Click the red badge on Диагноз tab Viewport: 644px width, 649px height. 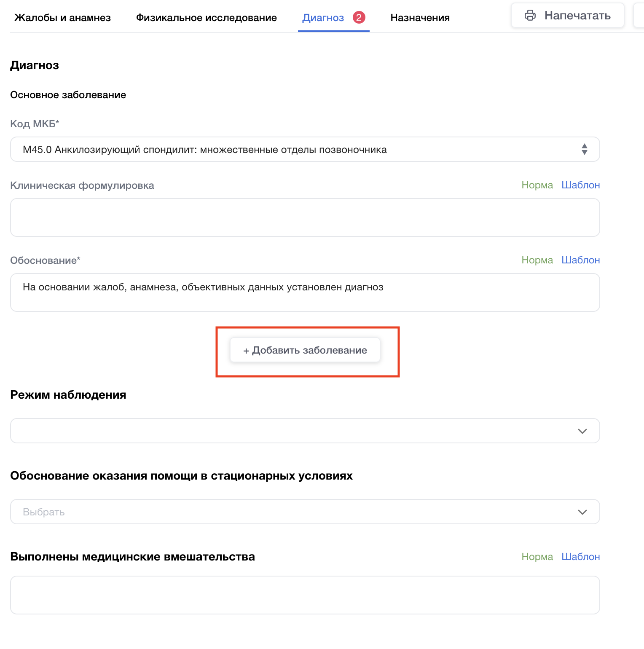click(359, 18)
